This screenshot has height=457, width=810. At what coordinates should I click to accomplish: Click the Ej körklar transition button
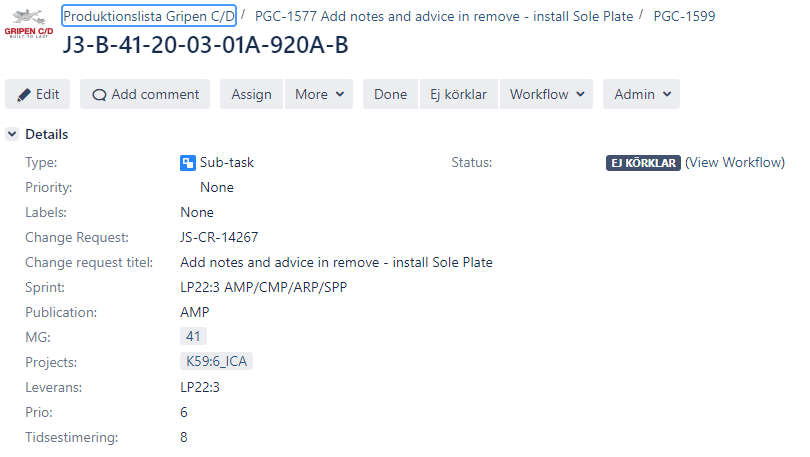tap(459, 94)
